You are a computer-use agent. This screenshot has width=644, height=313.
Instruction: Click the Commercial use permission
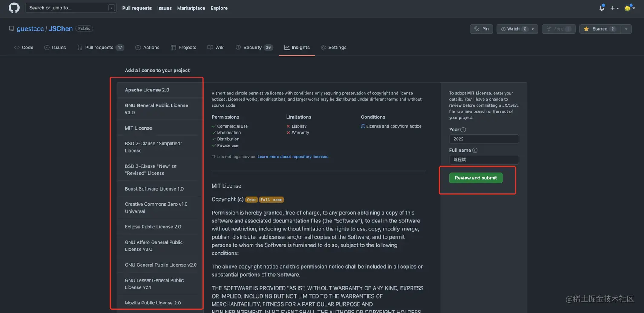click(x=230, y=126)
